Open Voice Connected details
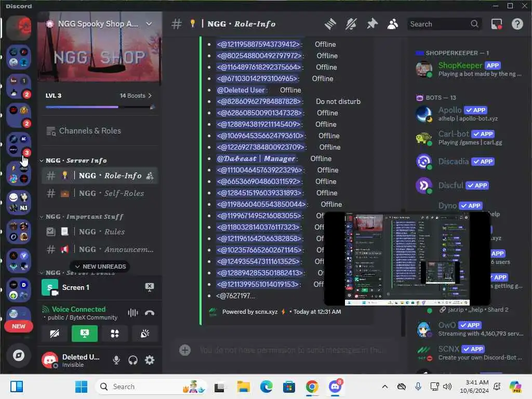Screen dimensions: 532x399 click(x=79, y=310)
